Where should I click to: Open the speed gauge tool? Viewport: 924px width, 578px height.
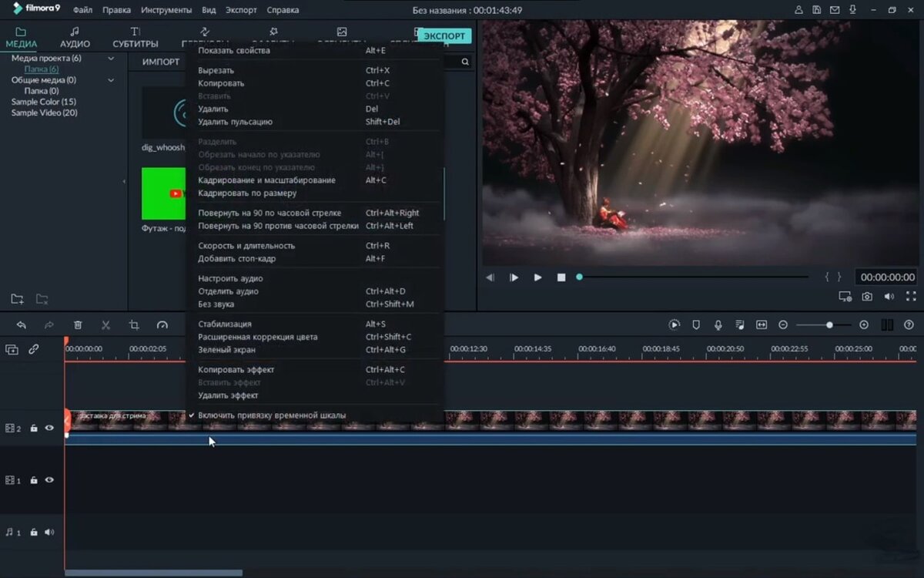162,325
